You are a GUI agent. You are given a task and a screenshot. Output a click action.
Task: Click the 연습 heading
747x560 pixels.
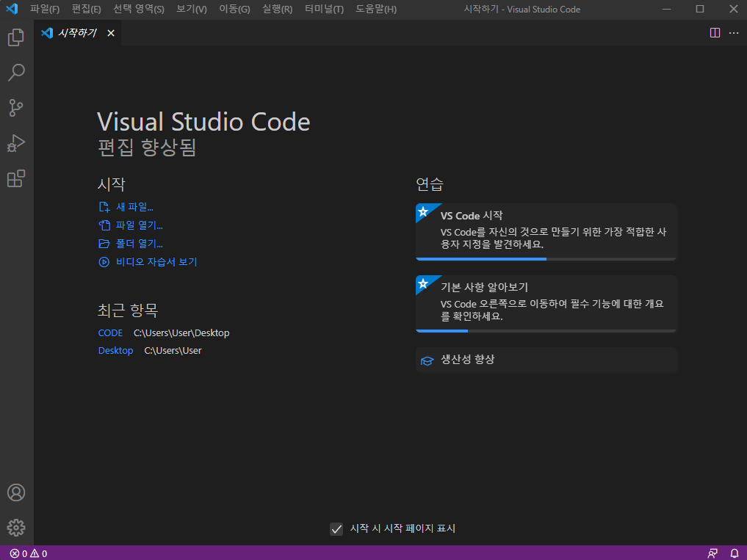point(430,184)
